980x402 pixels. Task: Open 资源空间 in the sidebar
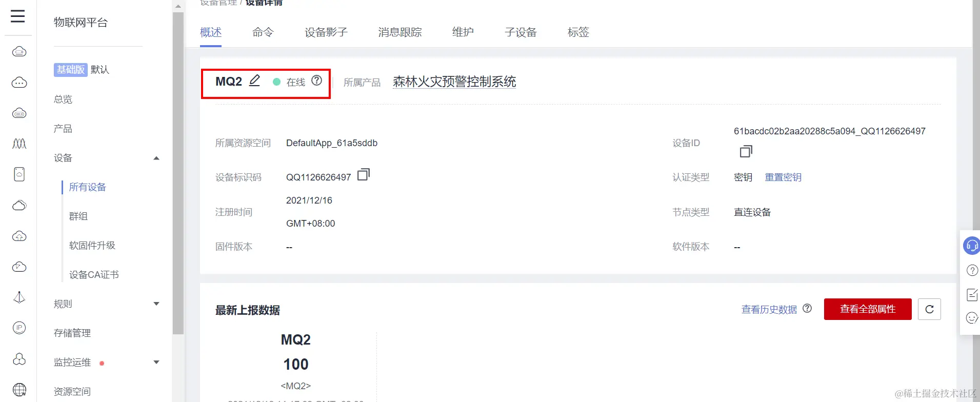(72, 391)
